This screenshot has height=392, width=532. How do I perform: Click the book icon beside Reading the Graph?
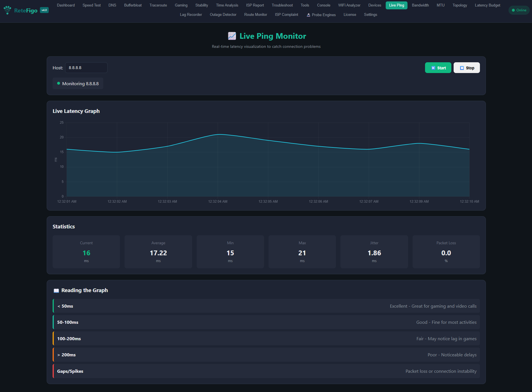[56, 290]
